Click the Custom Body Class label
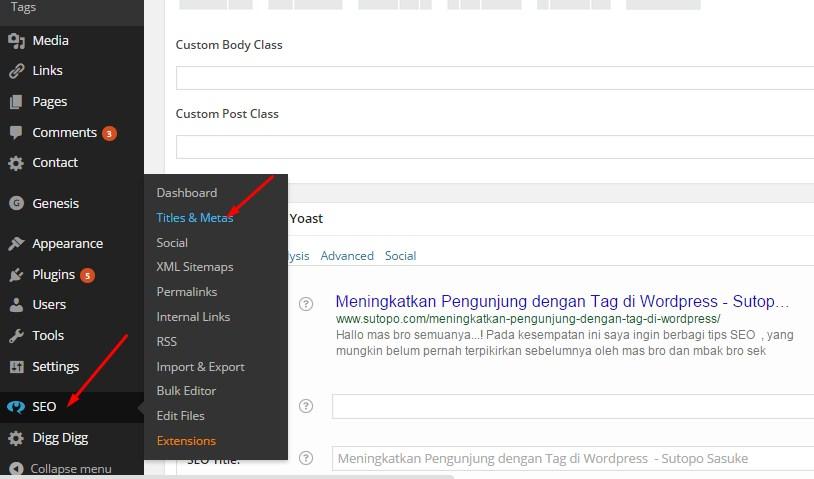Screen dimensions: 814x479 tap(229, 45)
